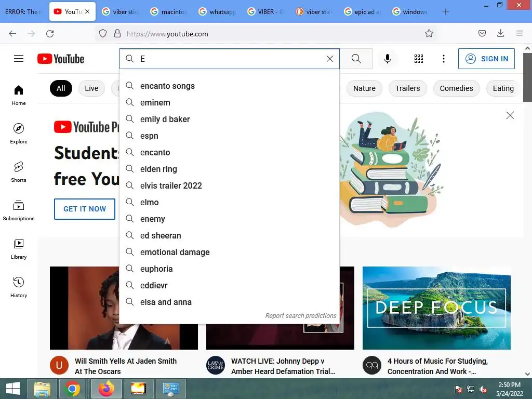Open the YouTube apps grid icon

(x=419, y=59)
